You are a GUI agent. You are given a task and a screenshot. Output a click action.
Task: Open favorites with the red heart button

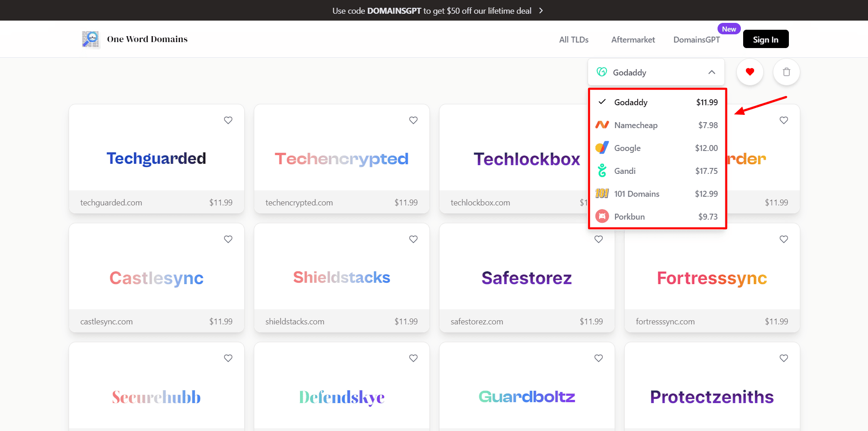pos(750,72)
